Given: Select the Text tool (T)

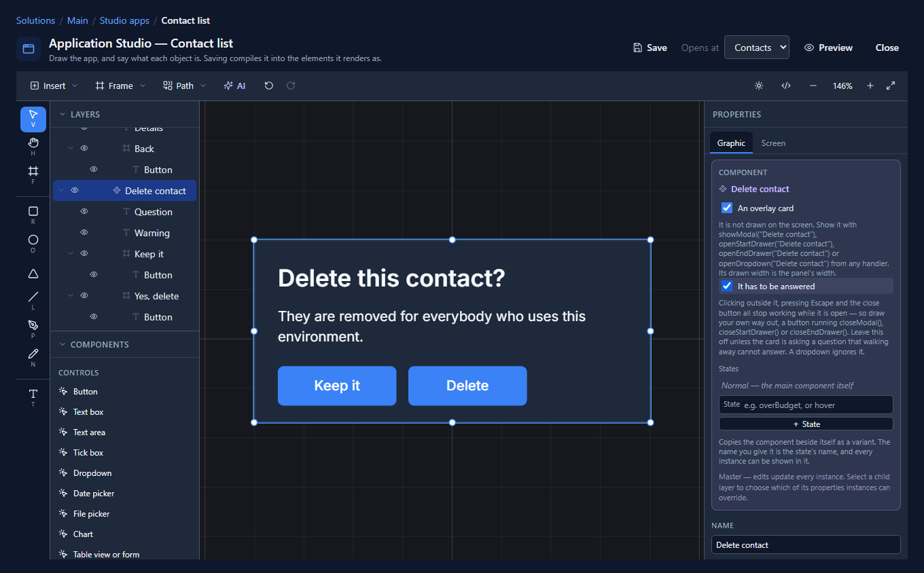Looking at the screenshot, I should (33, 398).
